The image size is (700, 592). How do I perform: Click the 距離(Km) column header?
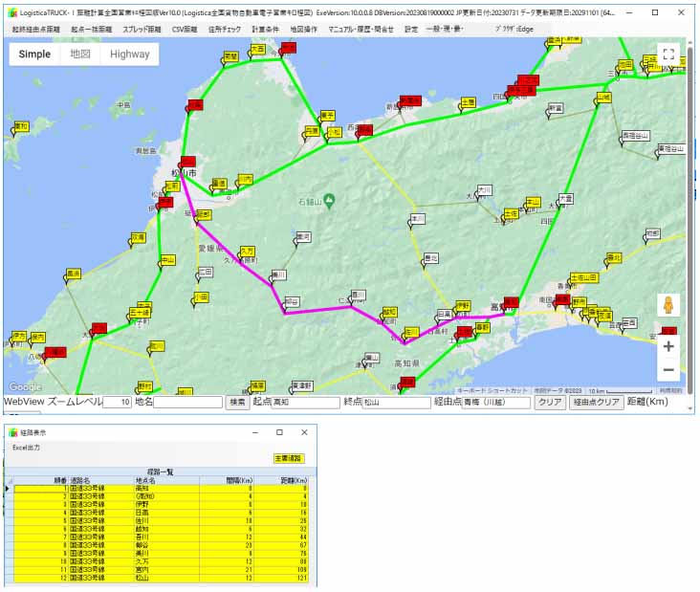[281, 480]
